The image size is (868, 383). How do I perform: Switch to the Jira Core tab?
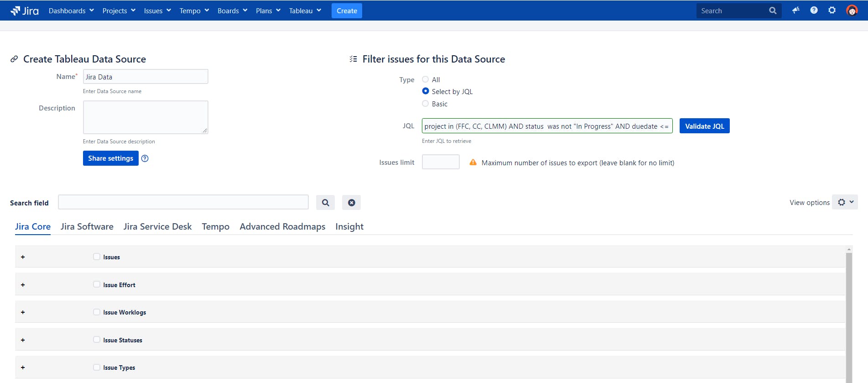(33, 226)
